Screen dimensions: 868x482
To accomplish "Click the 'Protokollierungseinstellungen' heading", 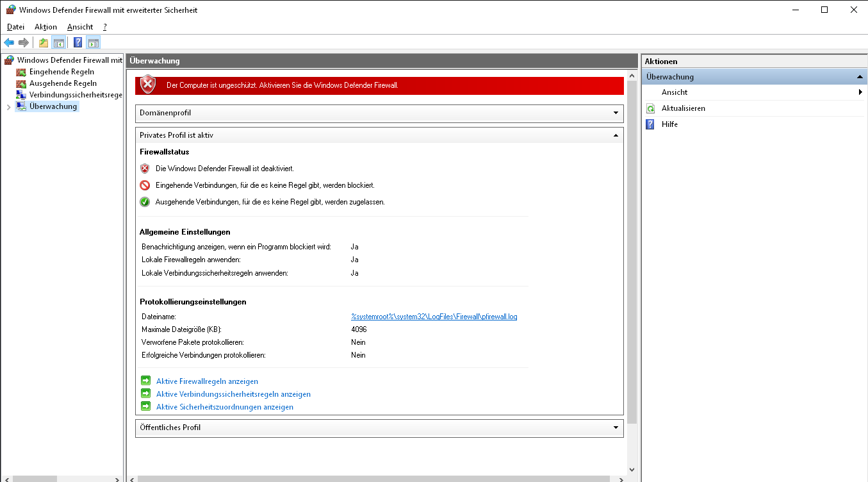I will [193, 301].
